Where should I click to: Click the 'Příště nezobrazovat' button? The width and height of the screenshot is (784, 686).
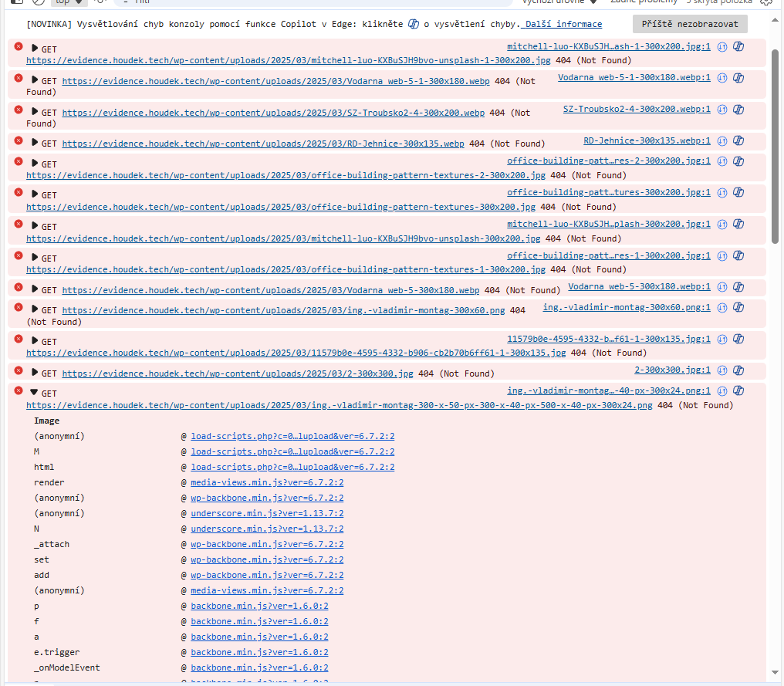coord(690,24)
